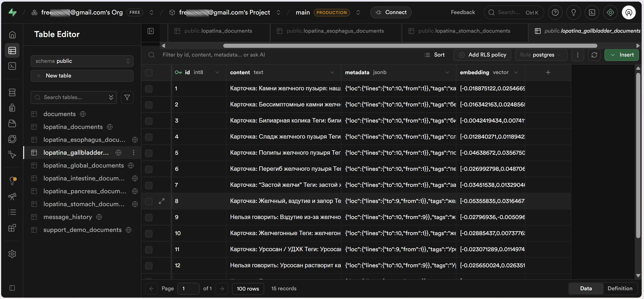Select the checkbox for row id 12

tap(149, 265)
